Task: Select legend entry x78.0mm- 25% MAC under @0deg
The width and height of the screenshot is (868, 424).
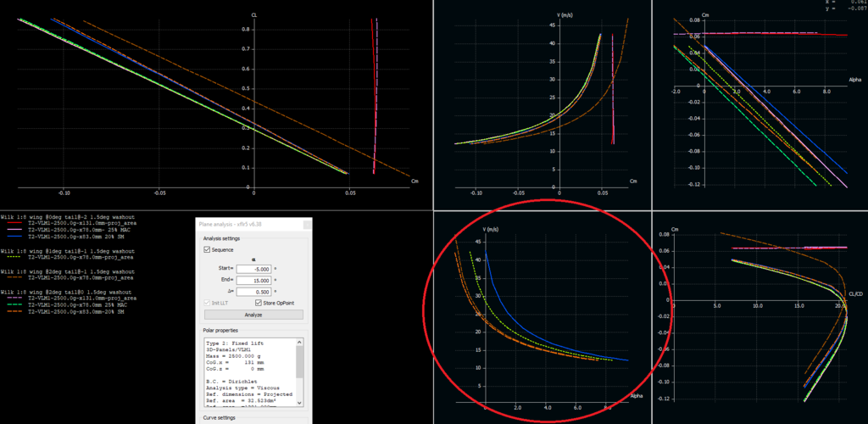Action: [x=81, y=230]
